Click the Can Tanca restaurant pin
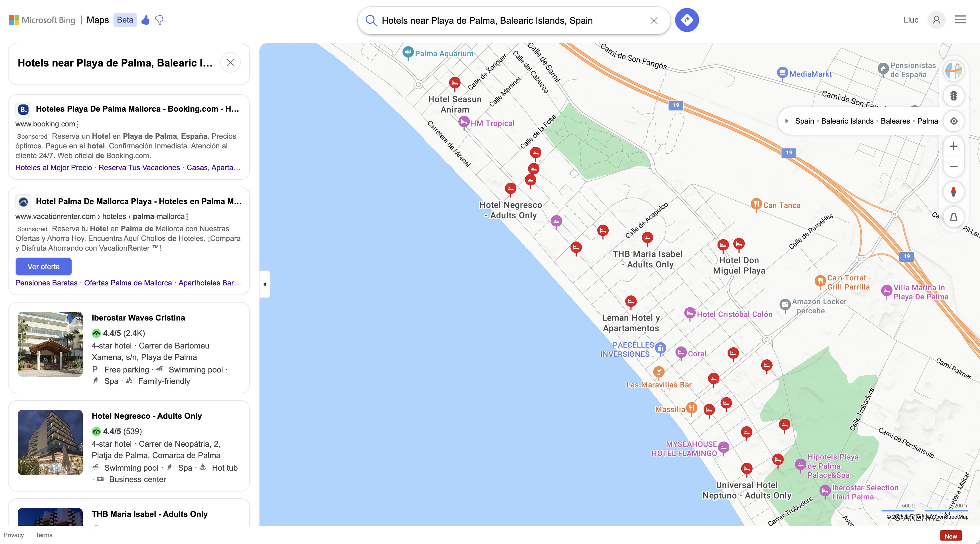 click(756, 204)
